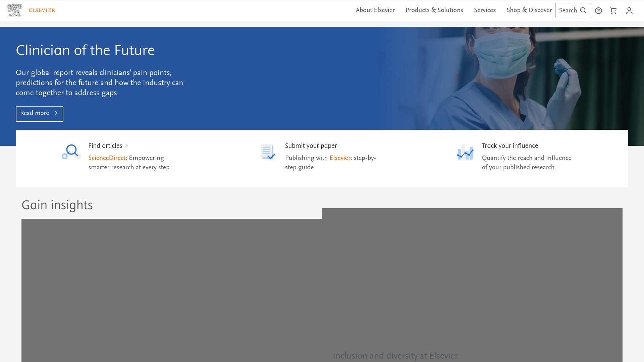Click the Clinician of the Future heading

[x=85, y=51]
